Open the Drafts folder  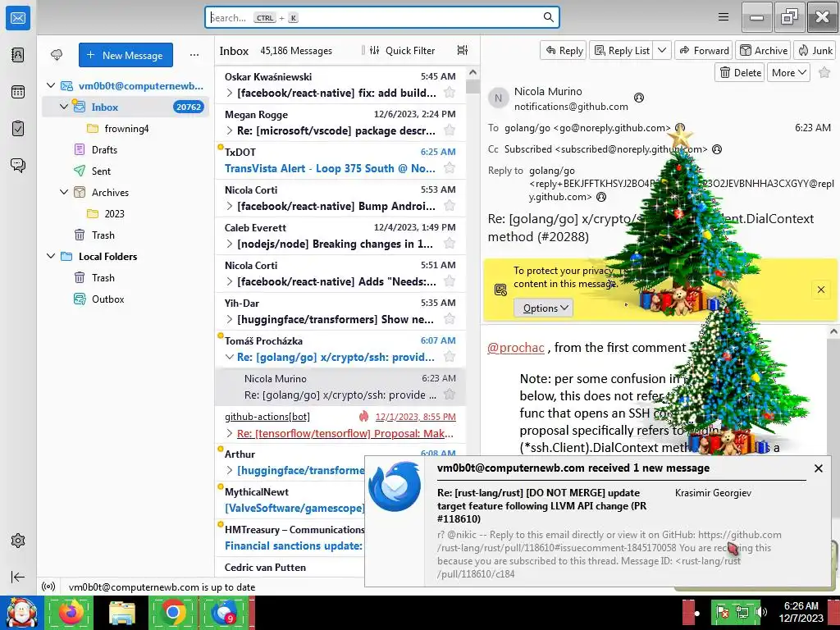coord(104,149)
